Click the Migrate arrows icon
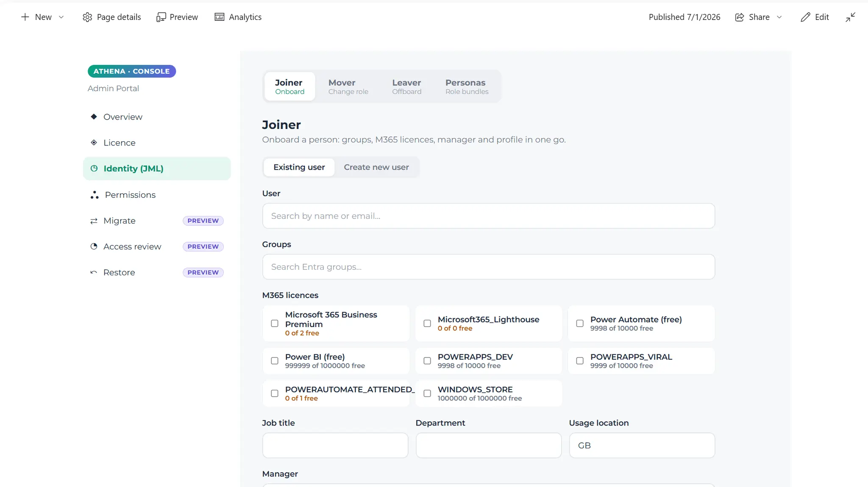 click(x=94, y=221)
